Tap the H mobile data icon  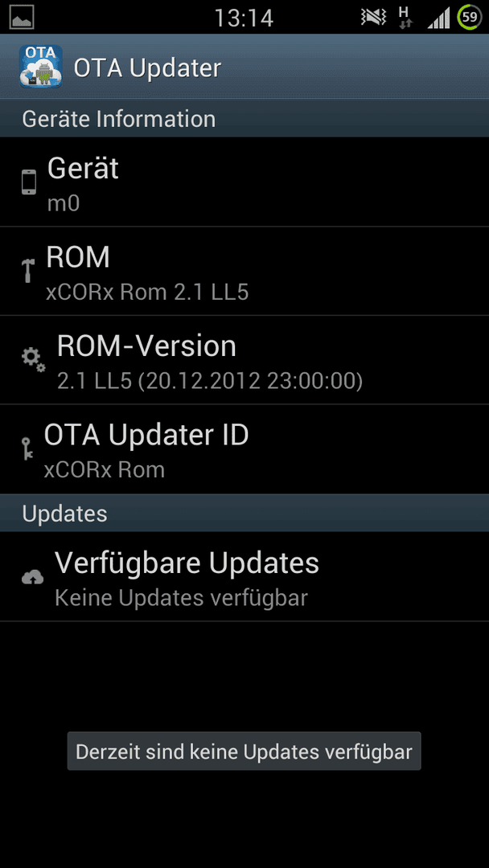tap(406, 18)
